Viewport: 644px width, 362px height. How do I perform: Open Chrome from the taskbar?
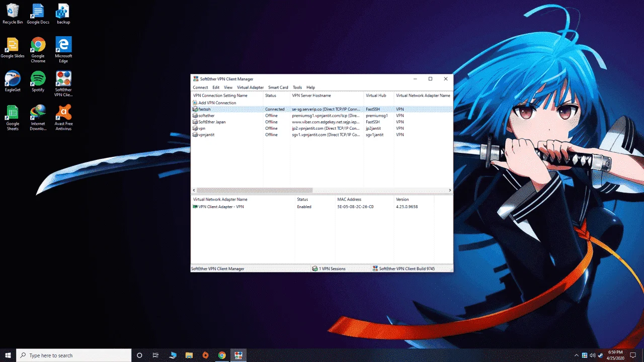[222, 355]
